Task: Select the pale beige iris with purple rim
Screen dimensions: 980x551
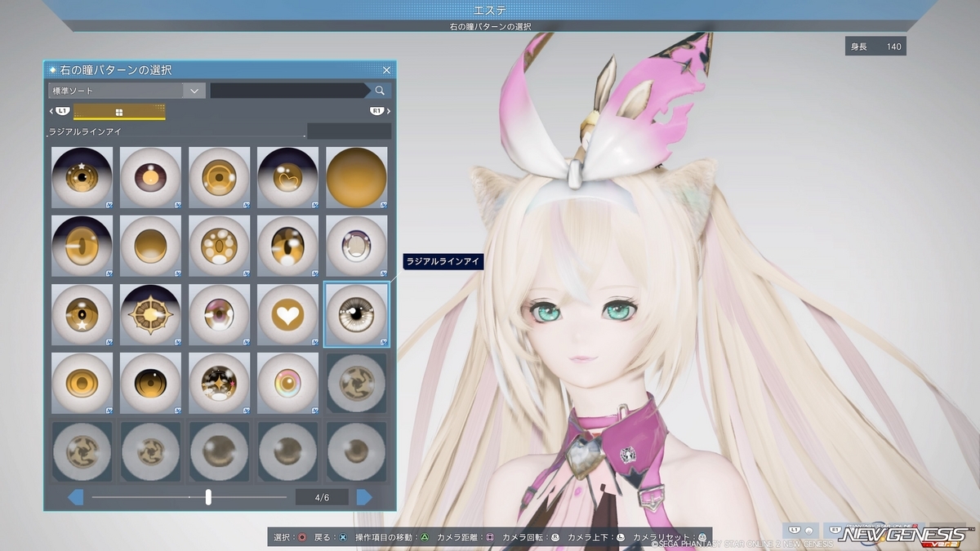Action: (x=357, y=246)
